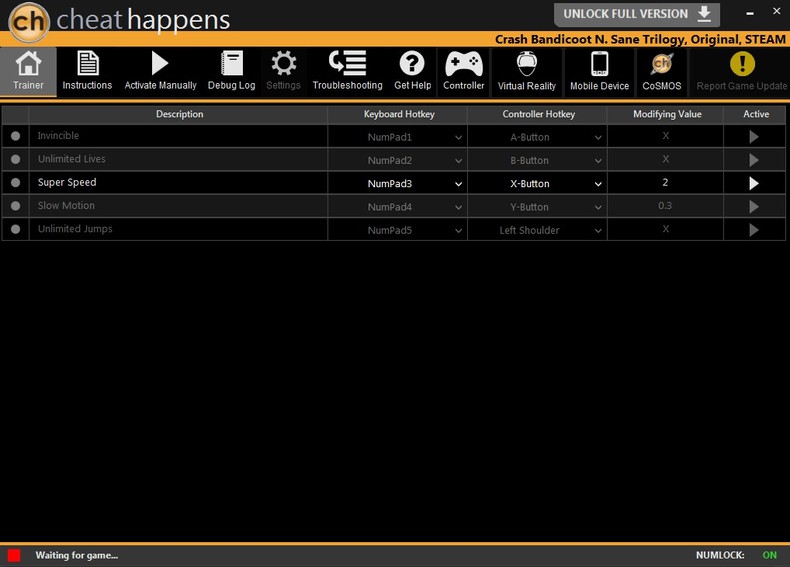
Task: Select the Invincible description text
Action: coord(58,136)
